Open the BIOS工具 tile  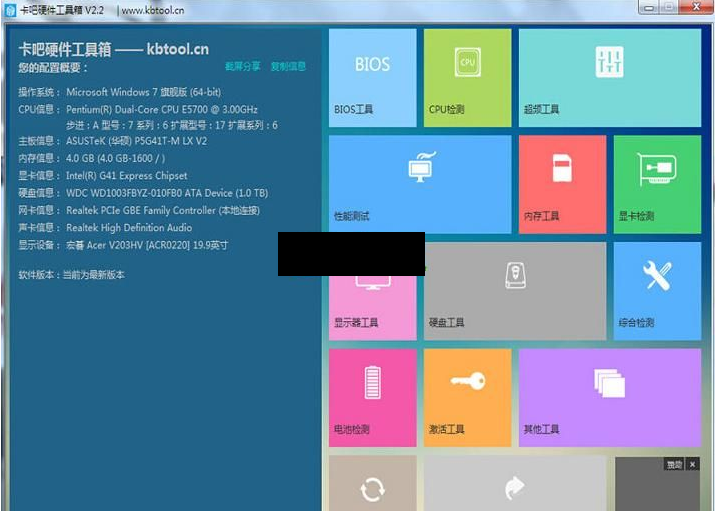pyautogui.click(x=373, y=78)
